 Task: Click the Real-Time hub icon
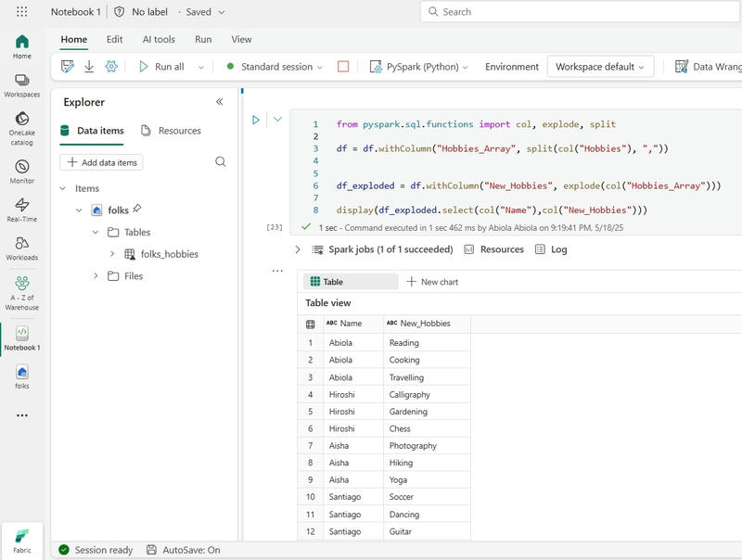21,209
